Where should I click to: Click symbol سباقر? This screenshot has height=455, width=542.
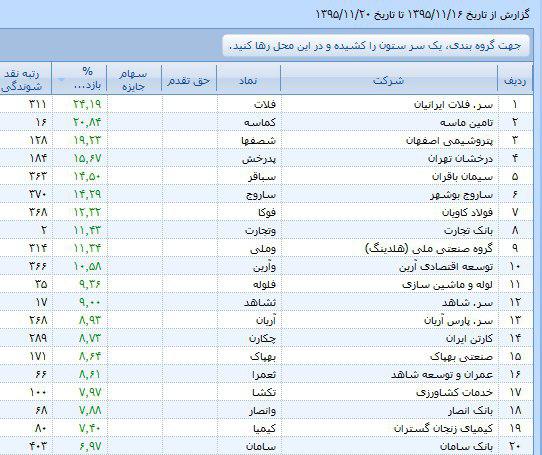click(262, 176)
